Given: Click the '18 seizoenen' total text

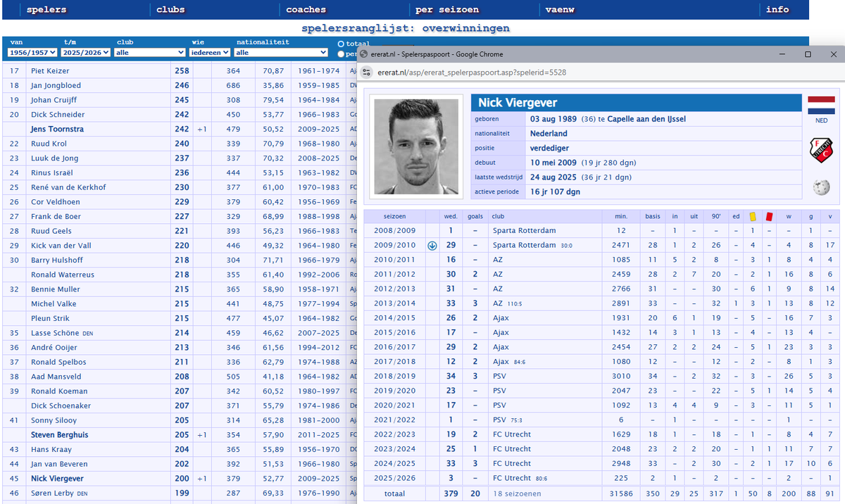Looking at the screenshot, I should pyautogui.click(x=518, y=494).
